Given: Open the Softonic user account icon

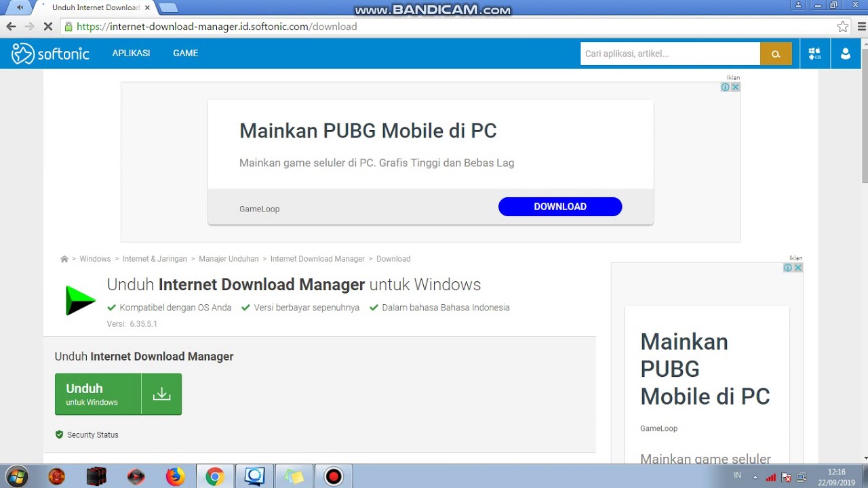Looking at the screenshot, I should 846,54.
